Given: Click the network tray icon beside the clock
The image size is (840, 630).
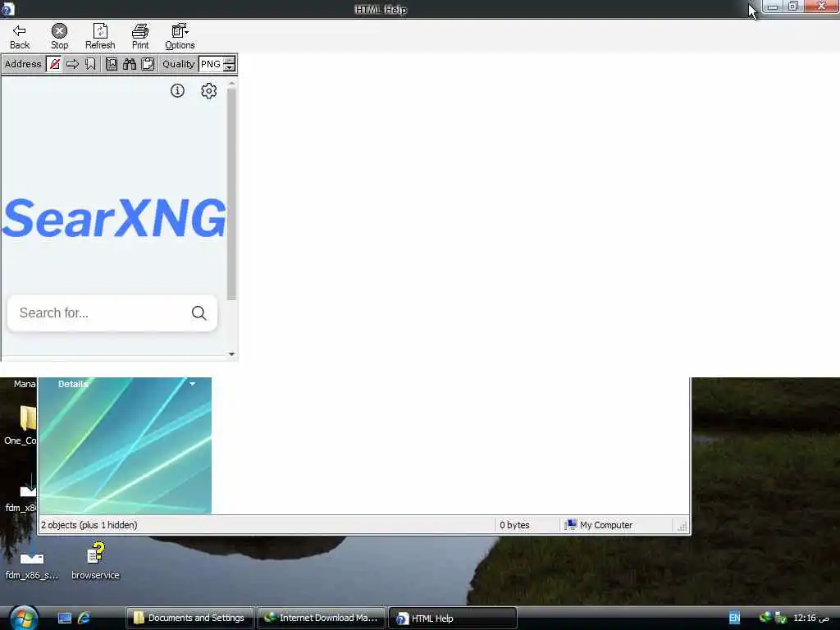Looking at the screenshot, I should point(781,619).
